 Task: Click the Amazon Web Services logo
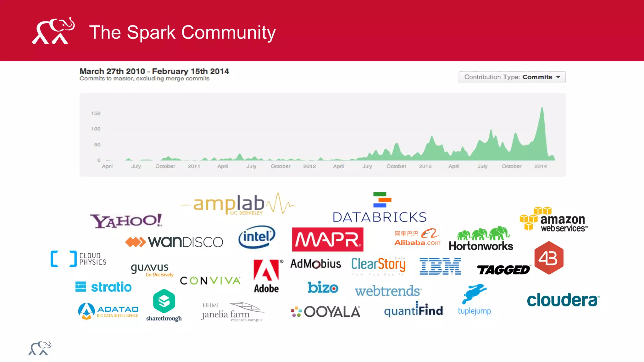tap(553, 219)
